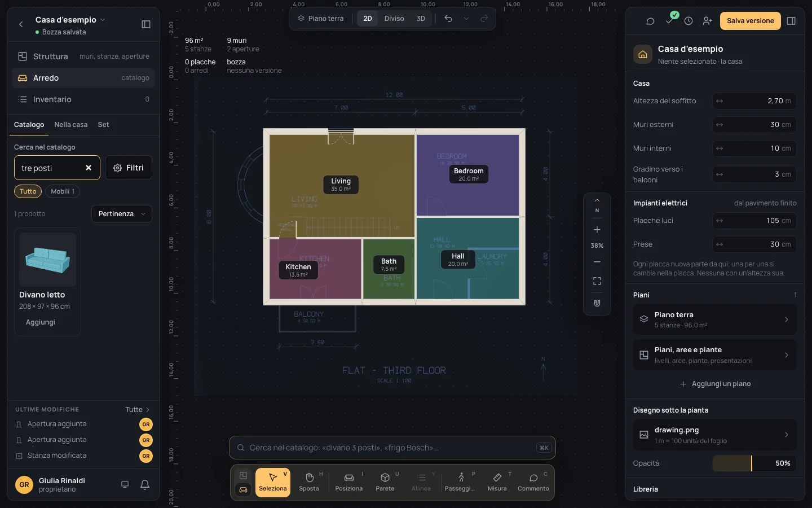Open the notifications bell
812x508 pixels.
(x=145, y=485)
